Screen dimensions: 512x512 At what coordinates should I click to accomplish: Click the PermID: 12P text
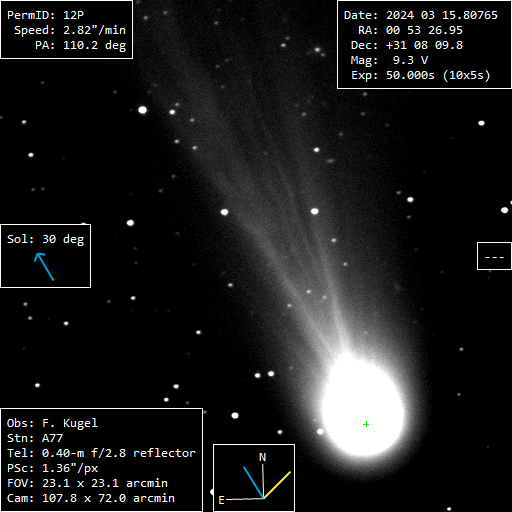pos(46,15)
